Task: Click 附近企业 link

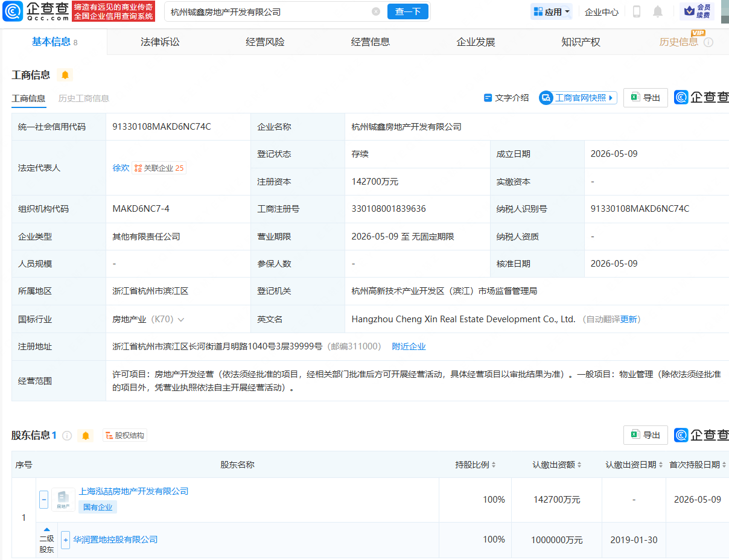Action: (409, 346)
